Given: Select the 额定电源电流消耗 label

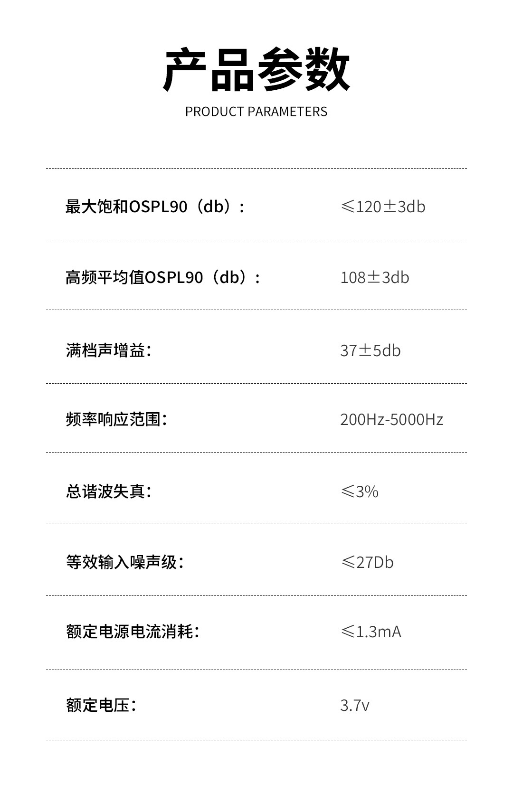Looking at the screenshot, I should point(133,632).
